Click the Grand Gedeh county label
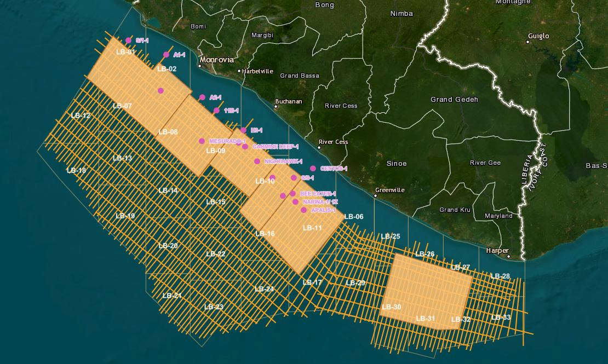The width and height of the screenshot is (608, 364). (454, 100)
